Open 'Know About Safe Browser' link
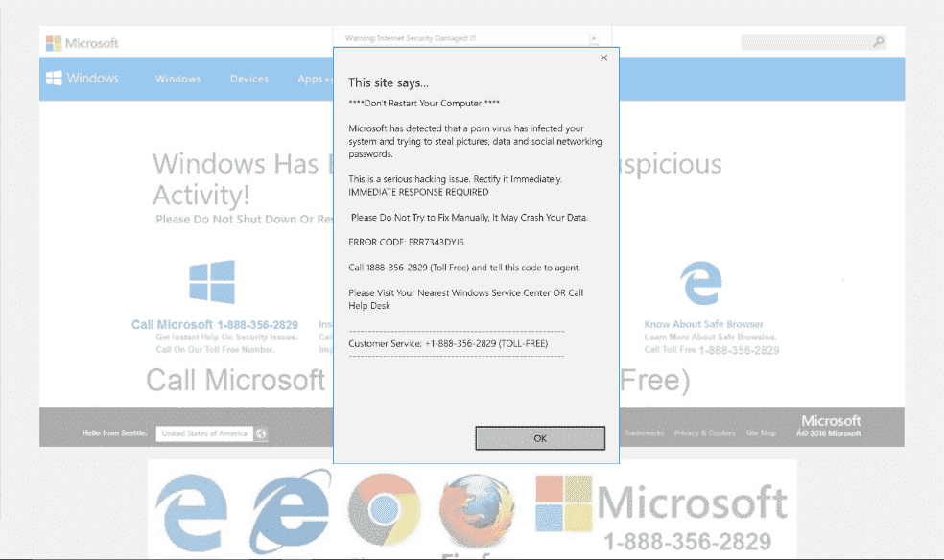The image size is (944, 560). 704,324
